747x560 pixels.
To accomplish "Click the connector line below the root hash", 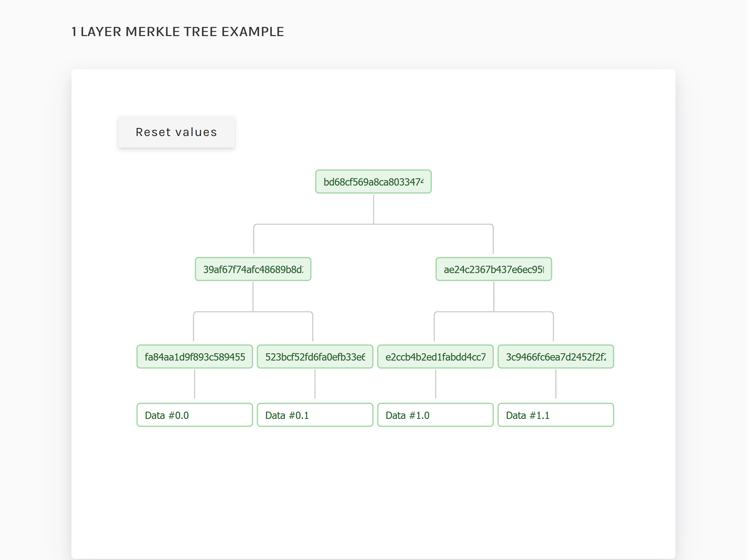I will [373, 209].
